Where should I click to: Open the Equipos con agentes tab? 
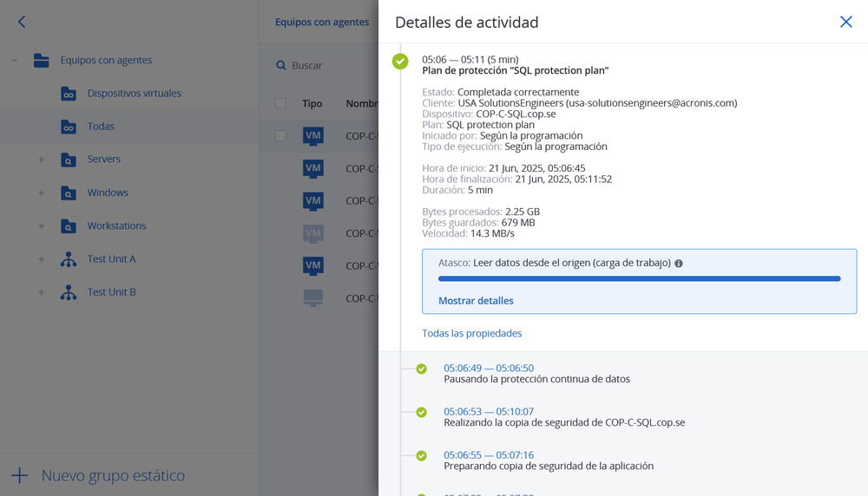[322, 23]
